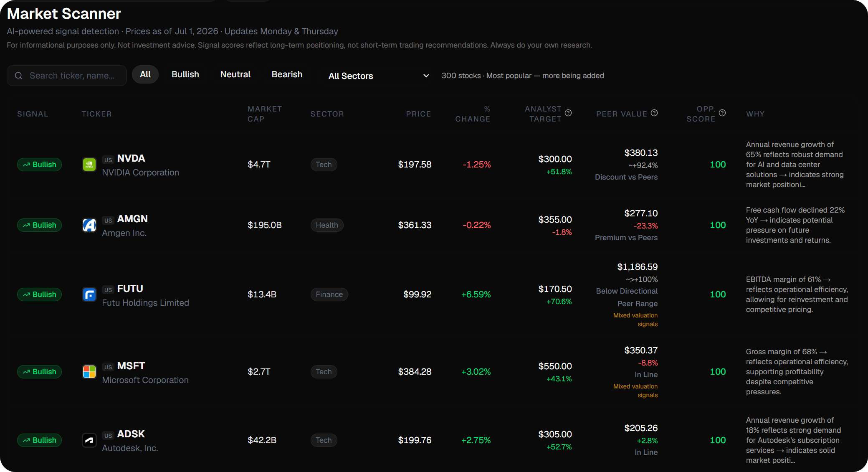This screenshot has height=472, width=868.
Task: Click the US market badge beside ADSK
Action: [x=108, y=435]
